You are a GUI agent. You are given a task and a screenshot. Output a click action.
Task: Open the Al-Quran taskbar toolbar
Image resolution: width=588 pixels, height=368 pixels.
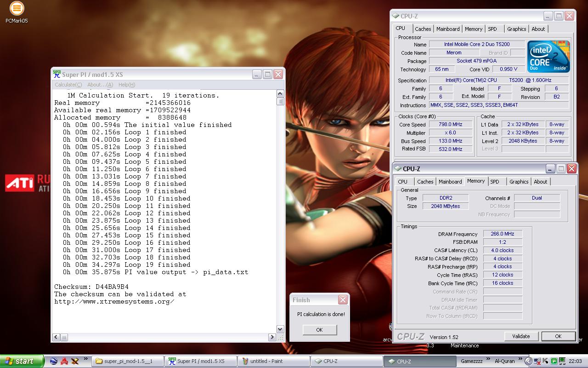504,361
